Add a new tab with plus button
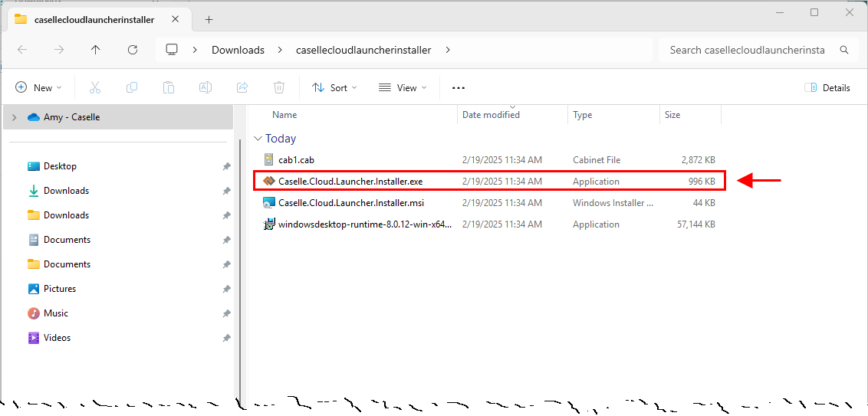Viewport: 868px width, 416px height. [x=209, y=19]
